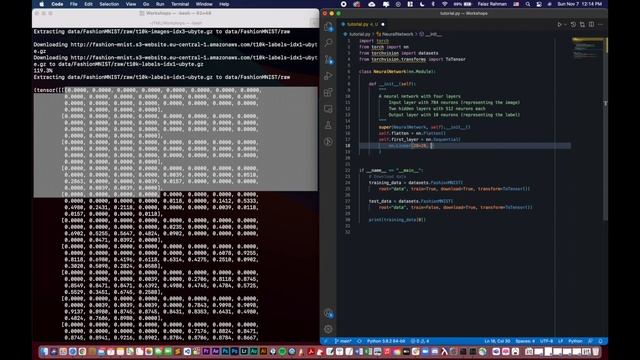Image resolution: width=640 pixels, height=360 pixels.
Task: Open the Window menu
Action: [x=204, y=4]
